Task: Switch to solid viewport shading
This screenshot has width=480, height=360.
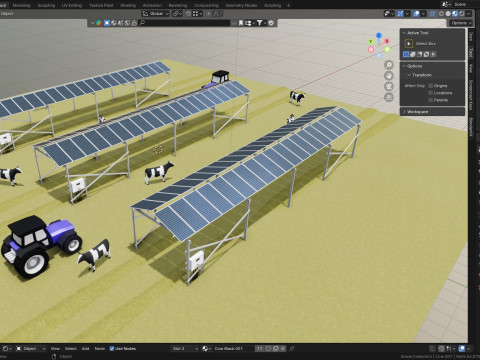Action: point(448,14)
